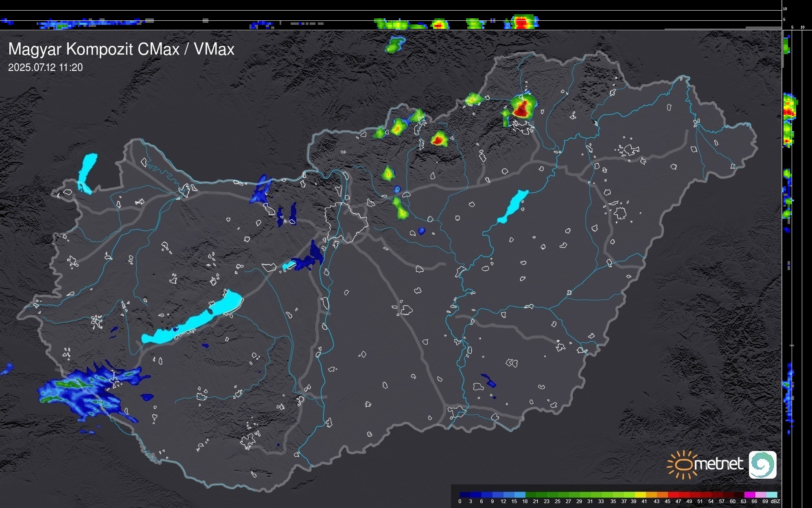
Task: Click the teal swirl app icon
Action: click(762, 464)
